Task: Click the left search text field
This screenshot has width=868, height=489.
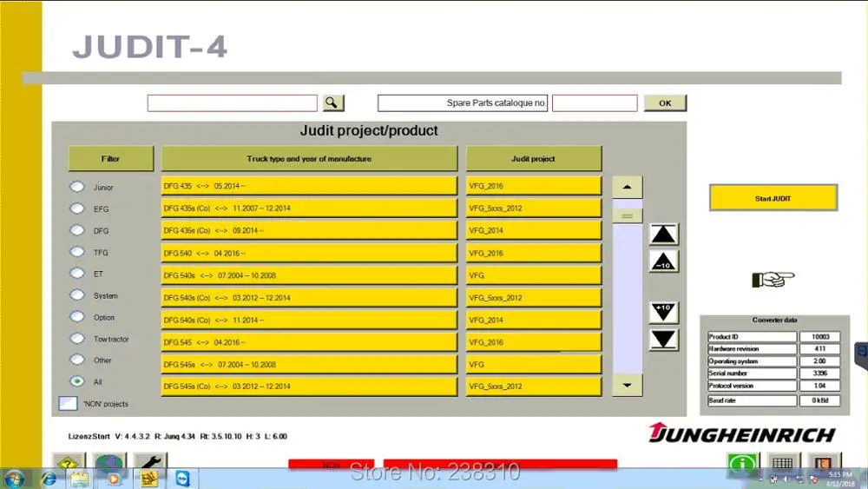Action: pyautogui.click(x=232, y=103)
